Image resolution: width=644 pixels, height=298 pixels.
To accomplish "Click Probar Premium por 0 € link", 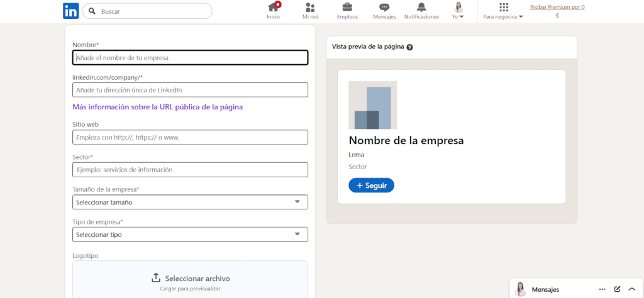I will tap(557, 7).
